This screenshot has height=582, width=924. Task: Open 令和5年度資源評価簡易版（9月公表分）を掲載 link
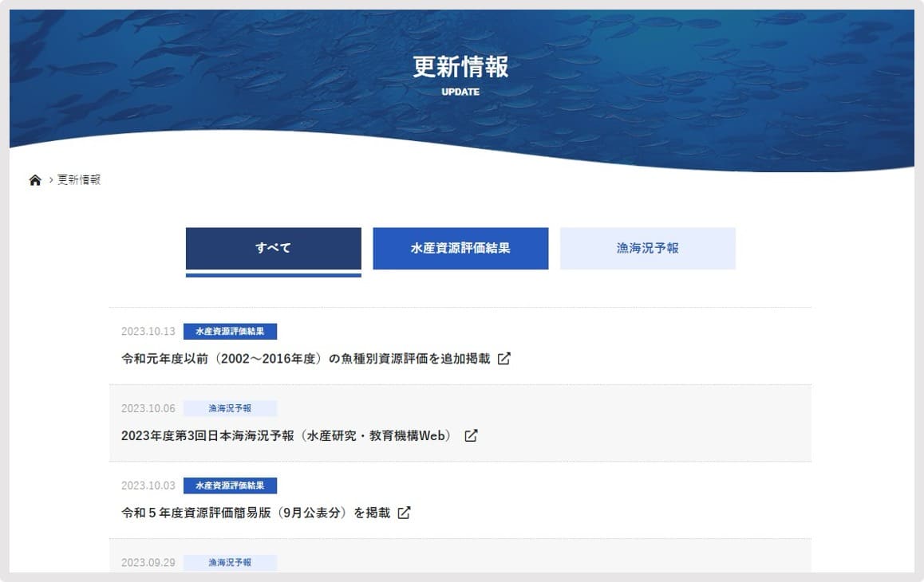pos(256,513)
